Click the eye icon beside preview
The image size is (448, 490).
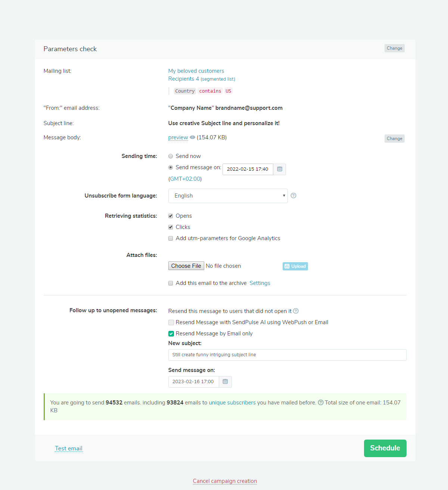click(x=193, y=137)
